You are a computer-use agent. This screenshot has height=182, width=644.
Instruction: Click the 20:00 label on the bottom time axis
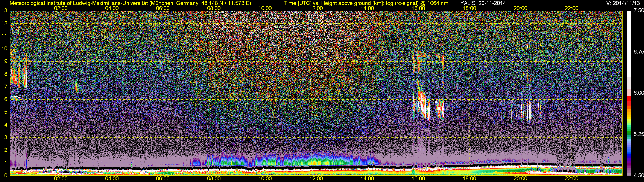pyautogui.click(x=521, y=179)
